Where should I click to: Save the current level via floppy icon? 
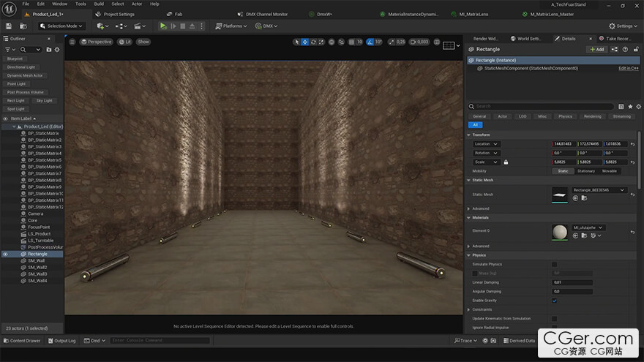(9, 26)
